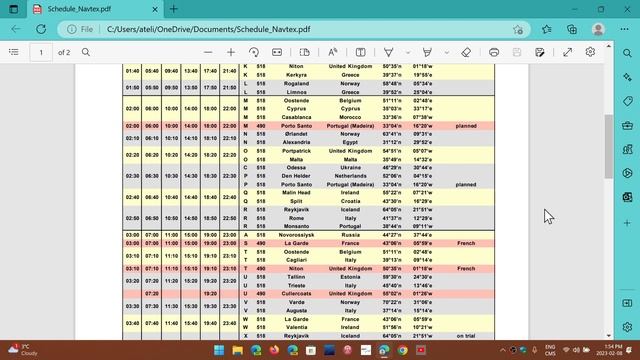Click the 'Malin Head' station cell
Screen dimensions: 640x360
pyautogui.click(x=296, y=193)
